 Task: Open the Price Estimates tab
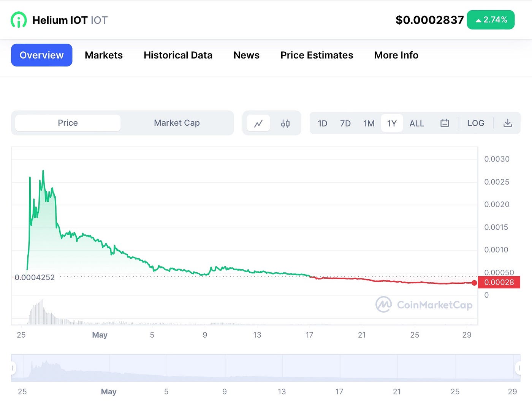pyautogui.click(x=317, y=55)
